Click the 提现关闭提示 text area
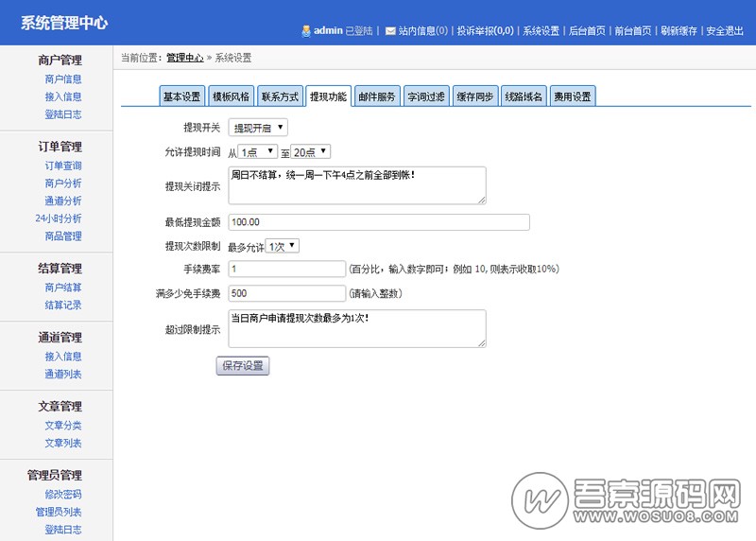 [x=356, y=185]
